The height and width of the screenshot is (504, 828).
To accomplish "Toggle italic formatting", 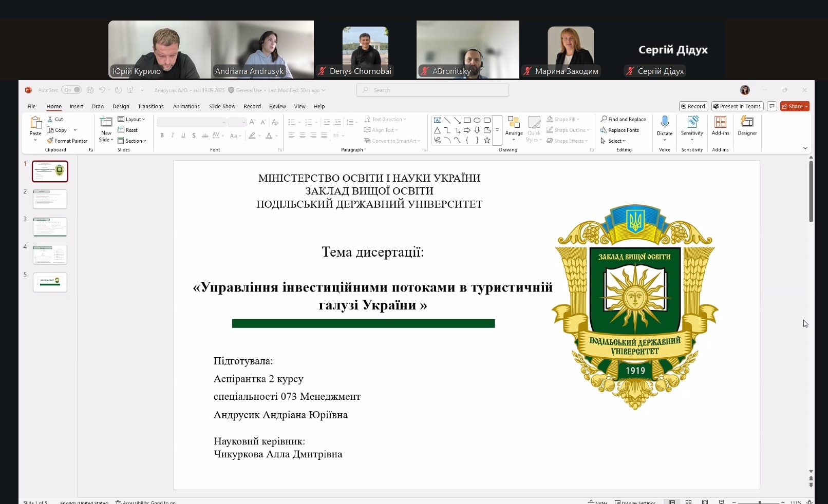I will click(173, 135).
